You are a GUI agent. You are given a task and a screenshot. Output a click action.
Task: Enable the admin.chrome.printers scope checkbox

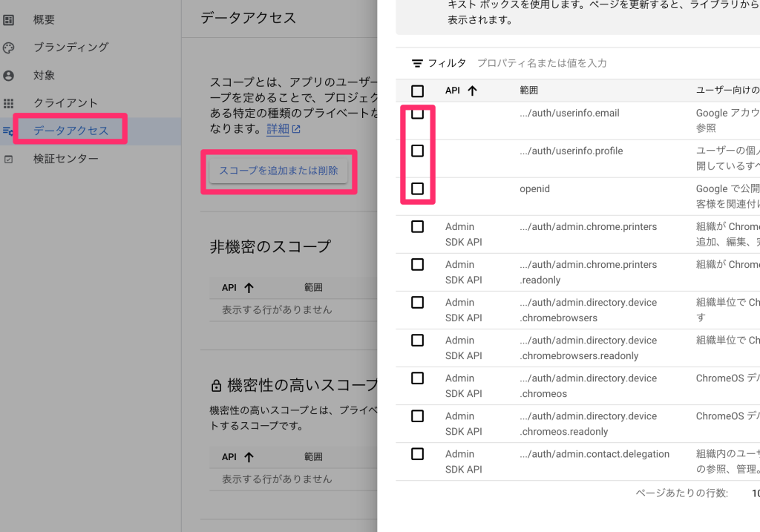point(417,226)
